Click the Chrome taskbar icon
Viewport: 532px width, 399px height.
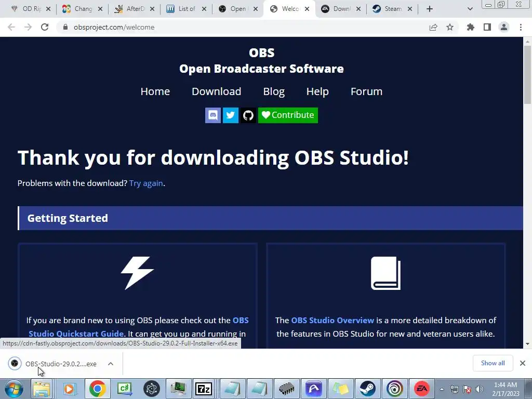click(97, 389)
